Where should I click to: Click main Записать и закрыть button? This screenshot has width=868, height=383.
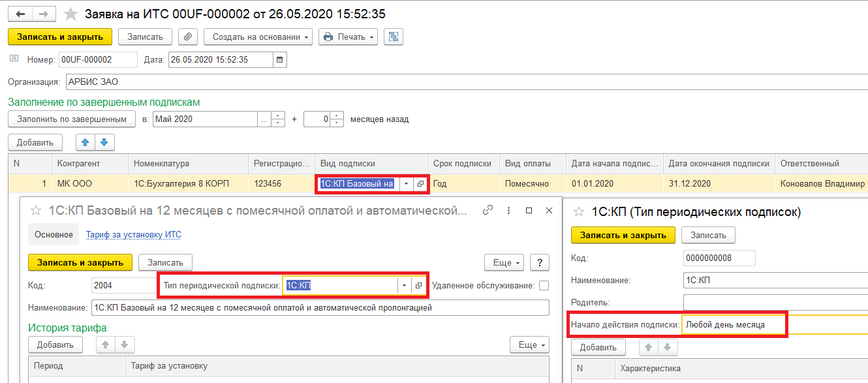tap(60, 37)
